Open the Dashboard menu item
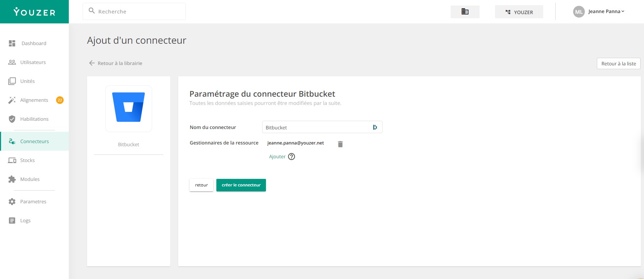The height and width of the screenshot is (279, 644). [34, 43]
